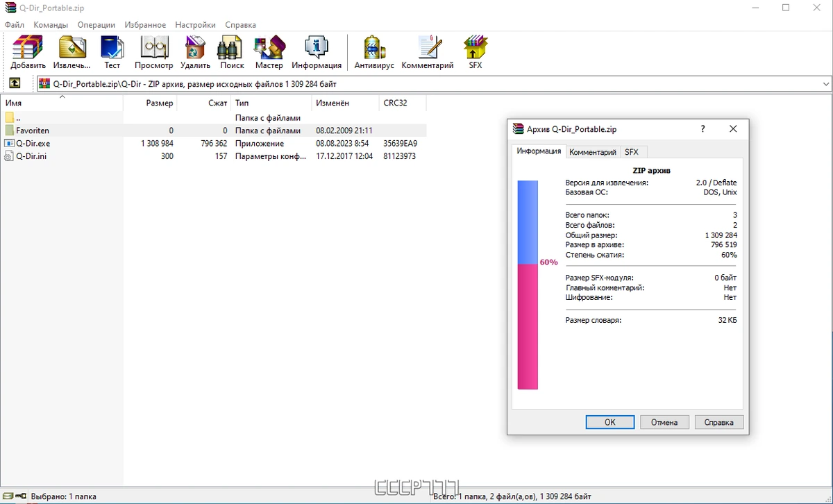The image size is (833, 504).
Task: Confirm dialog with OK button
Action: pos(609,422)
